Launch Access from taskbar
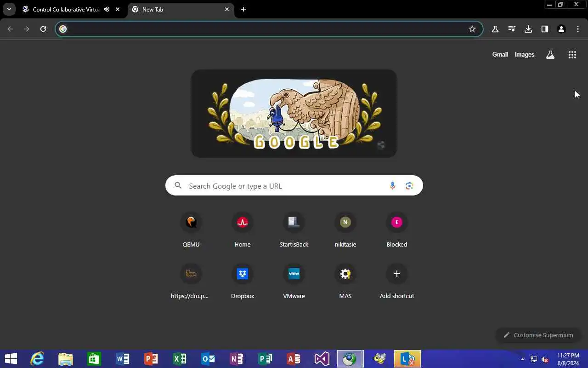588x368 pixels. click(294, 359)
